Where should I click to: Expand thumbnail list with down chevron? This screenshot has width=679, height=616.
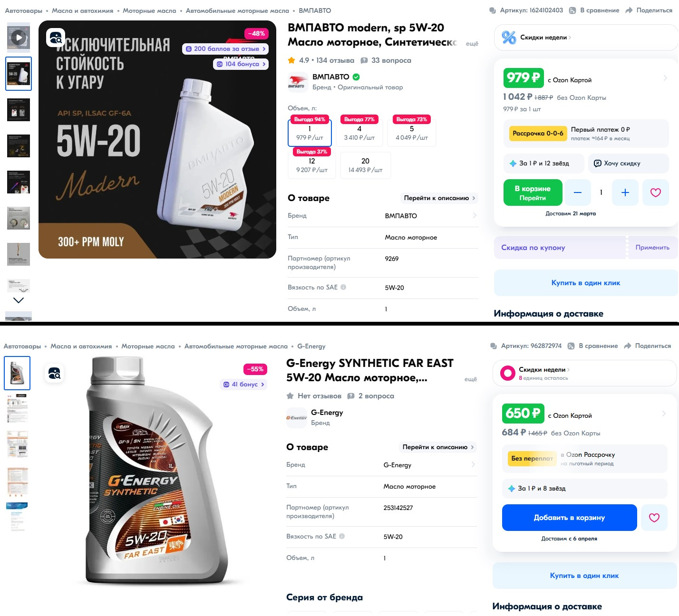pos(19,300)
